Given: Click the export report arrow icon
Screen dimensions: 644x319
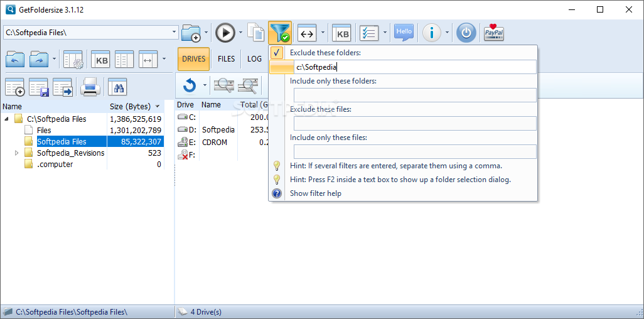Looking at the screenshot, I should [x=62, y=87].
